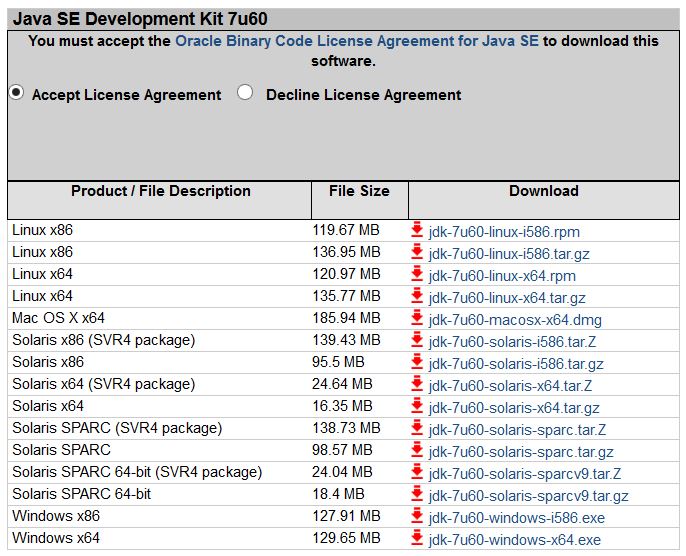
Task: Download jdk-7u60-windows-x64.exe link
Action: pyautogui.click(x=515, y=540)
